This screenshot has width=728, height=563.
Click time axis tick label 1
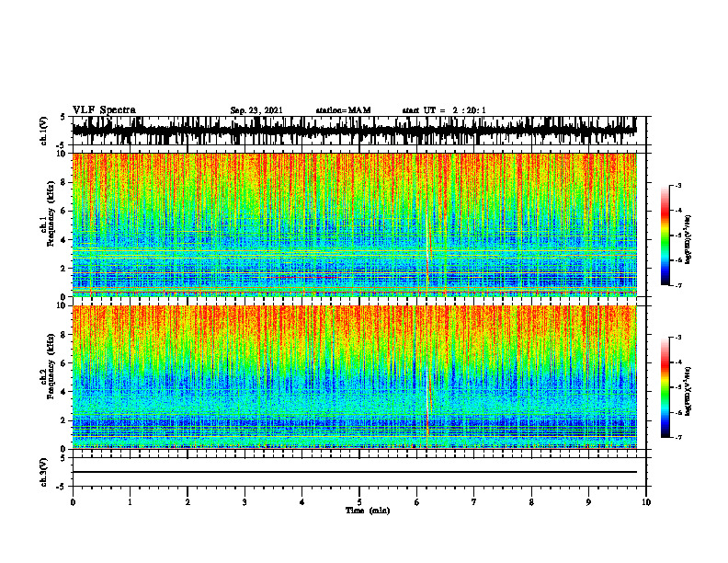click(x=130, y=502)
